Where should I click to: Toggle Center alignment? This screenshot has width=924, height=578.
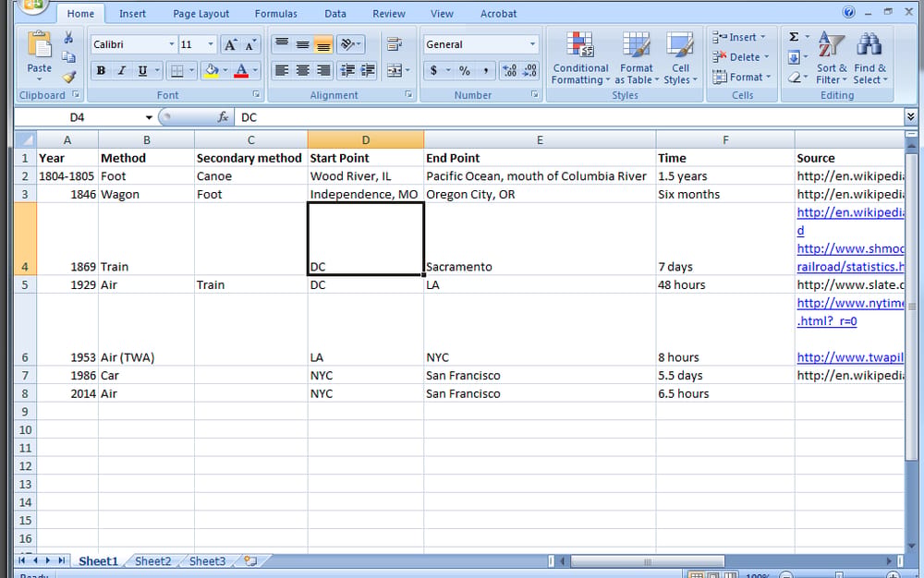click(303, 70)
